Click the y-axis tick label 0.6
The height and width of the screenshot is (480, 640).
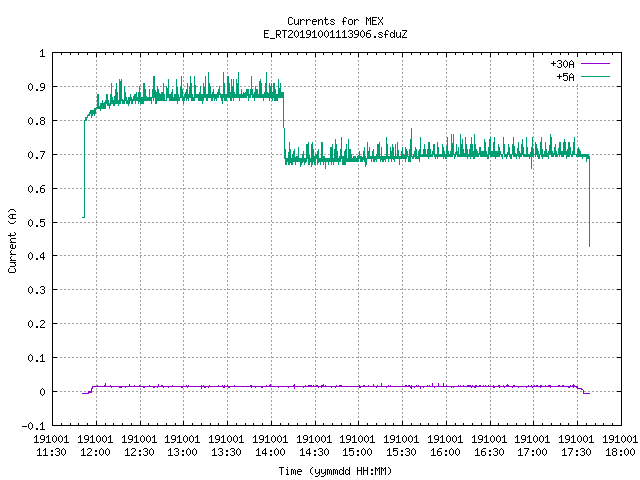[36, 189]
